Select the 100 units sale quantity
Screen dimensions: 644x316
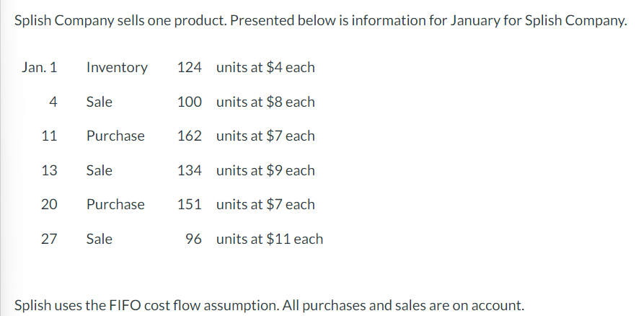(189, 102)
